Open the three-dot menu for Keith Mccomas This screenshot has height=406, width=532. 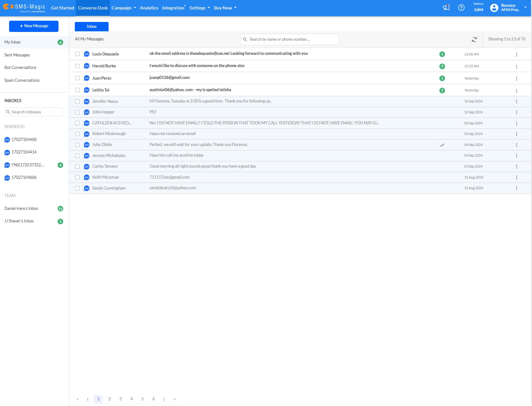click(x=516, y=178)
